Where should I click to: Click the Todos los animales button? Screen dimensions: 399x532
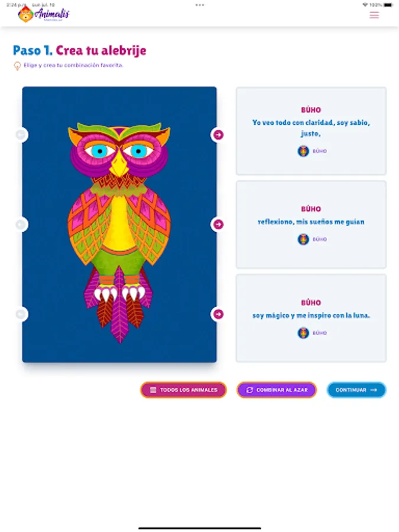pyautogui.click(x=184, y=390)
